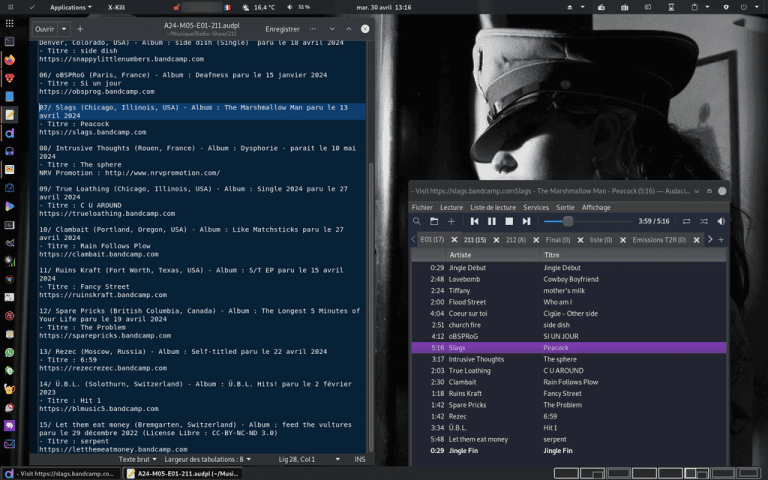Toggle shuffle mode in Audacious
Screen dimensions: 768x480
(x=704, y=221)
